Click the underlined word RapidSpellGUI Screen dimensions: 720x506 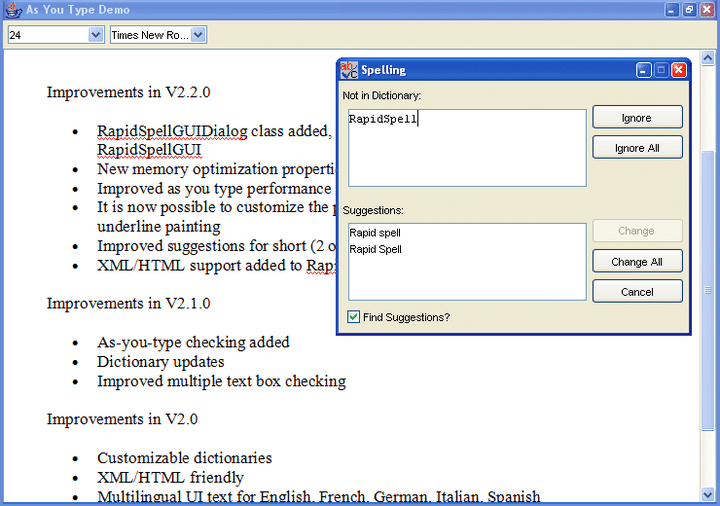(x=149, y=150)
